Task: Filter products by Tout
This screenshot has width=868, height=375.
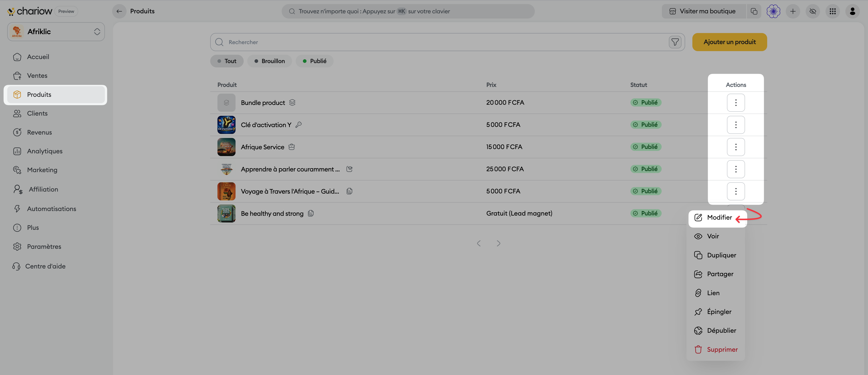Action: (227, 61)
